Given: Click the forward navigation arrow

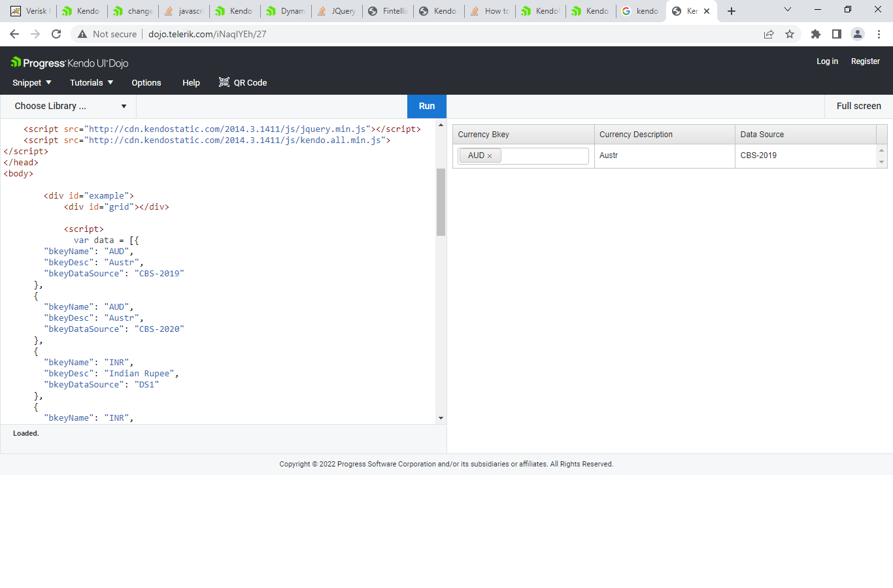Looking at the screenshot, I should (x=35, y=34).
